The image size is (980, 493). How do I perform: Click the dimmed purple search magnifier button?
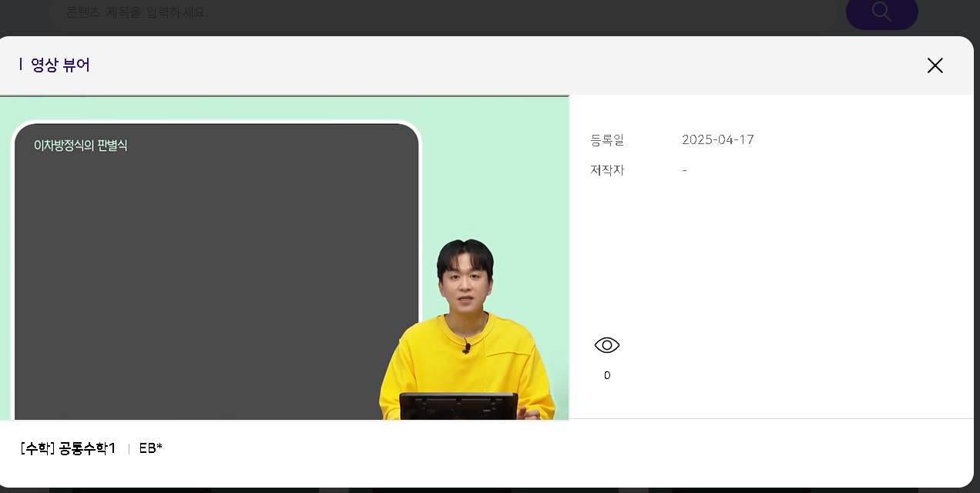coord(881,13)
